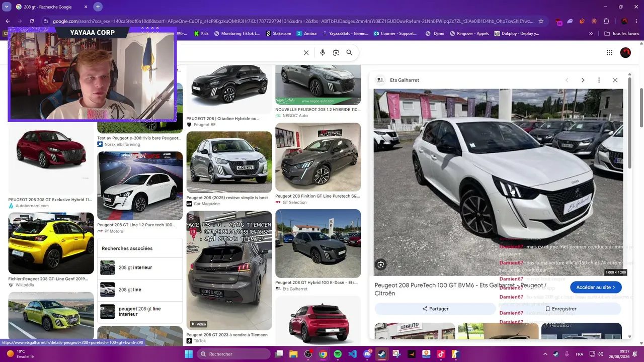Screen dimensions: 644x362
Task: Open the Google apps grid
Action: pos(609,52)
